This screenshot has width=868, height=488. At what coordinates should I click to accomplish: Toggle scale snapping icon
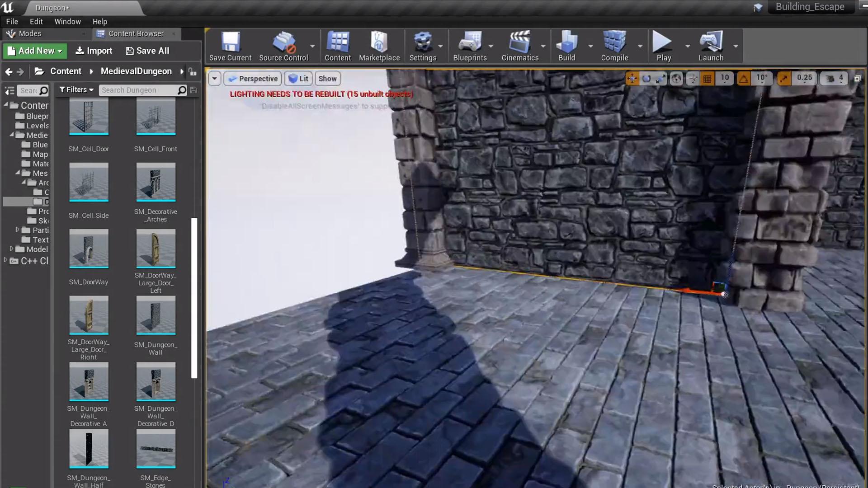(x=783, y=79)
